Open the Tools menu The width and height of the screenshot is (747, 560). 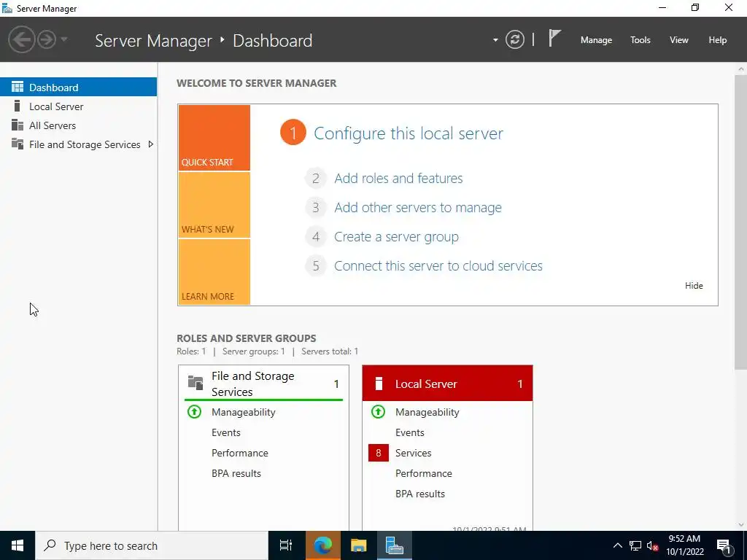click(640, 40)
